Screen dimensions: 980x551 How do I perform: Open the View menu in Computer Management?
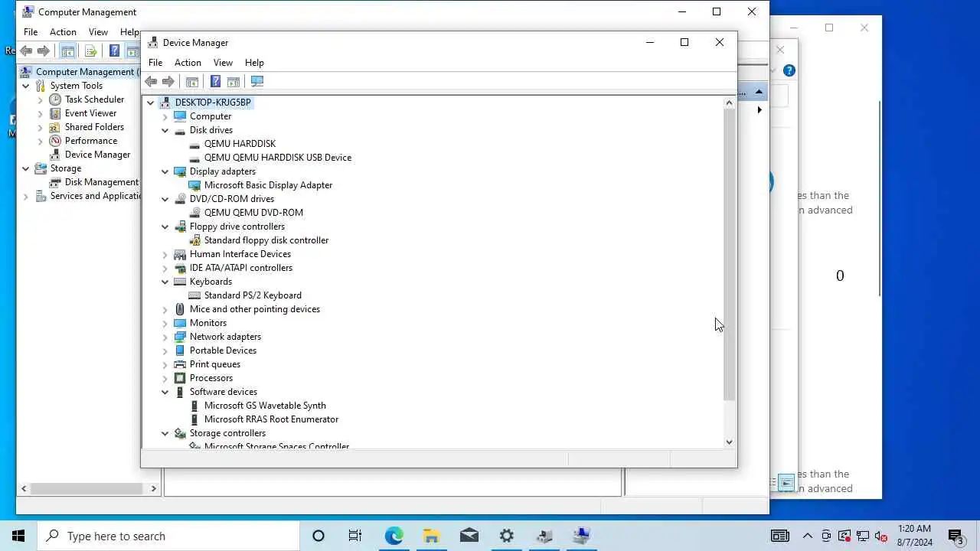coord(98,32)
